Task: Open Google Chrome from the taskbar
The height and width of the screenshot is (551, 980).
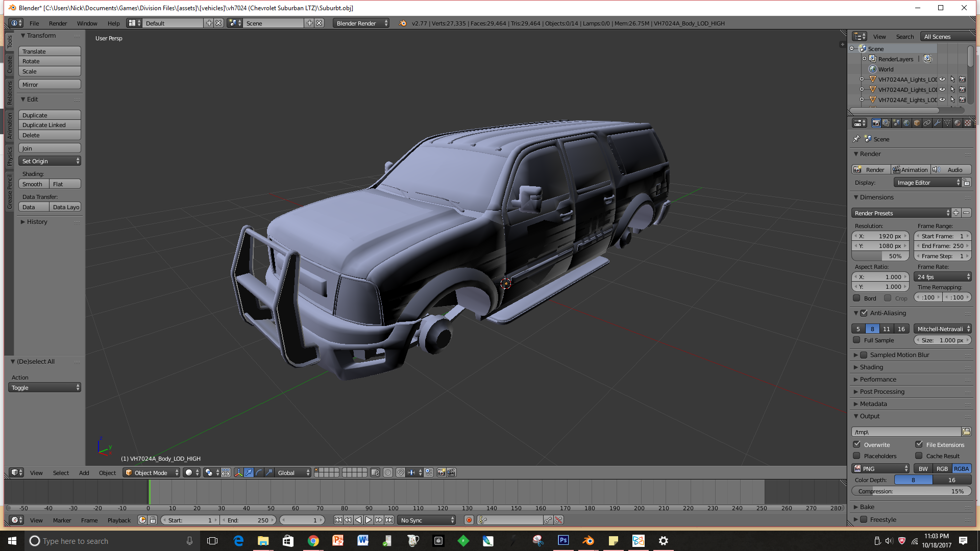Action: [313, 541]
